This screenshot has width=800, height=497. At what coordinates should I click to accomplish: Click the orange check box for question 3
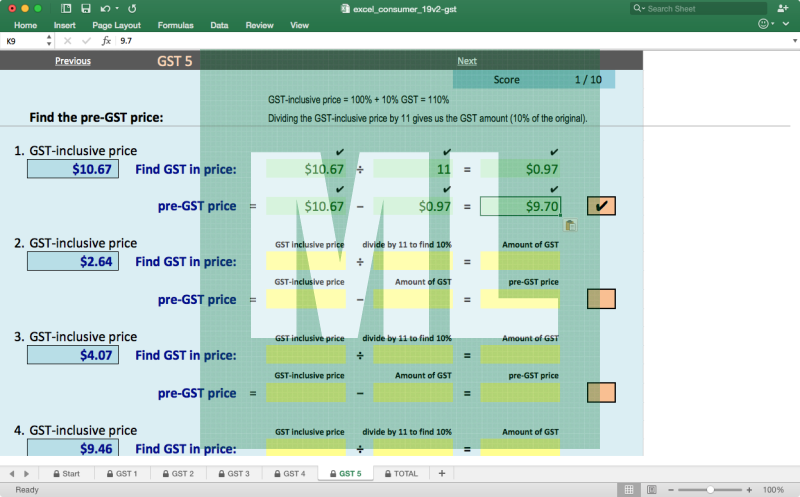(x=601, y=392)
